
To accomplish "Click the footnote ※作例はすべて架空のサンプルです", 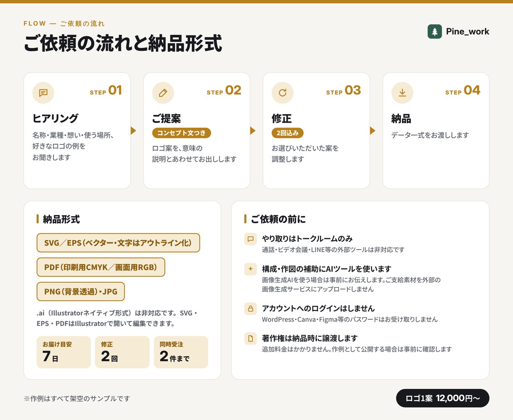I will (77, 398).
